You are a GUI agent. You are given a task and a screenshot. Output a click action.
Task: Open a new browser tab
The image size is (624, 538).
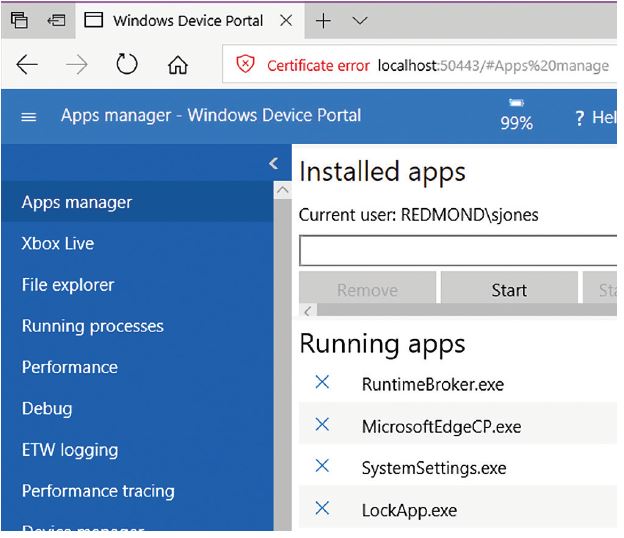point(323,20)
